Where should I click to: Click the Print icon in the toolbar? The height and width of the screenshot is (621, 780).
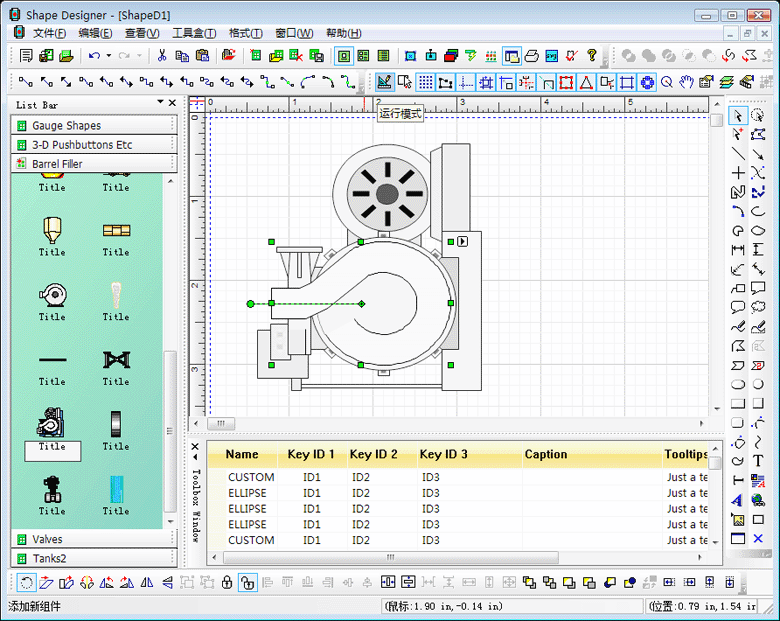click(531, 56)
